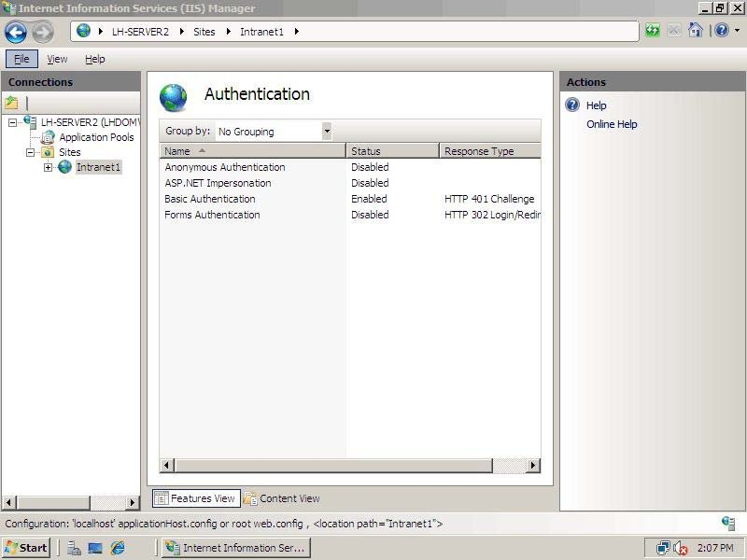Select Basic Authentication row
Viewport: 747px width, 560px height.
[x=350, y=199]
